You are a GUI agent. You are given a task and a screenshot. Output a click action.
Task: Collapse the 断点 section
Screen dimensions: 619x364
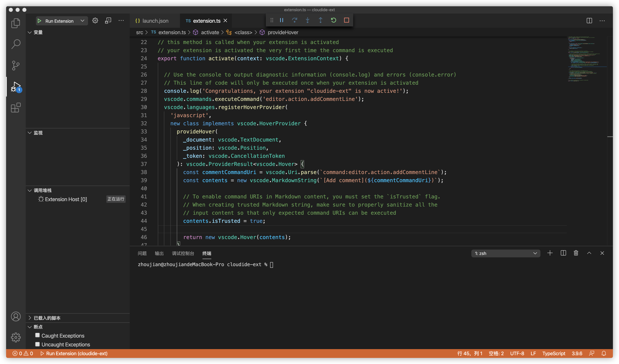[78, 327]
